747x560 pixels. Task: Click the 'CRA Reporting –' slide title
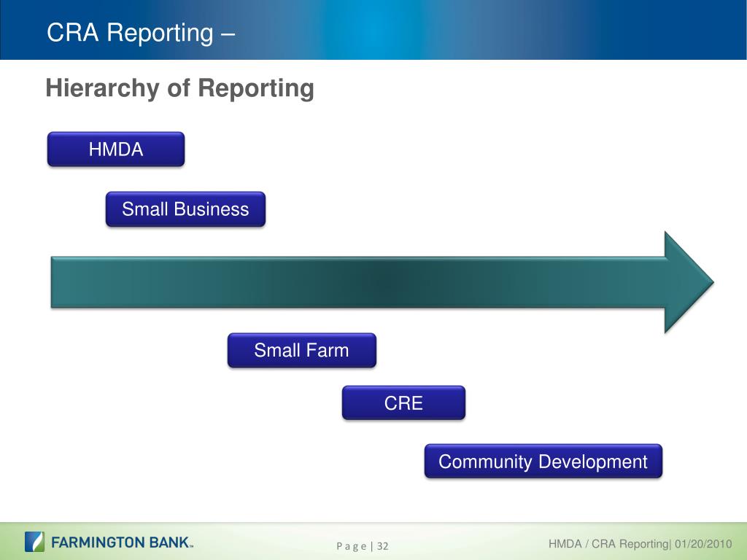pyautogui.click(x=141, y=33)
